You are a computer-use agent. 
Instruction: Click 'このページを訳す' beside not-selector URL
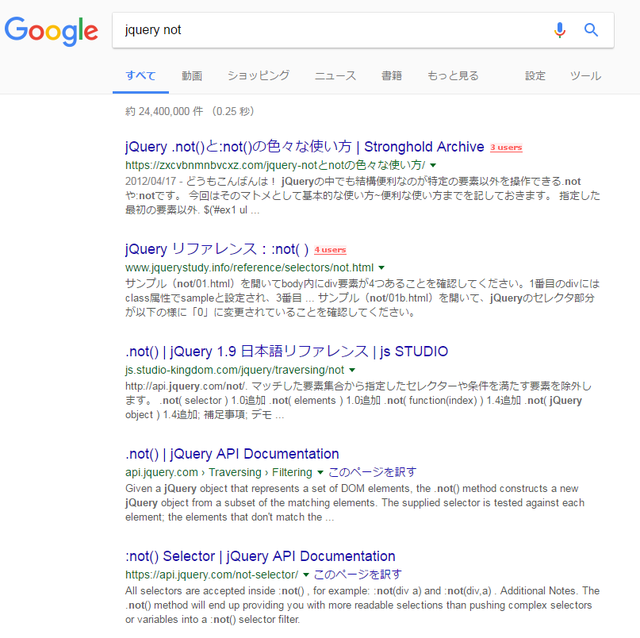tap(358, 575)
